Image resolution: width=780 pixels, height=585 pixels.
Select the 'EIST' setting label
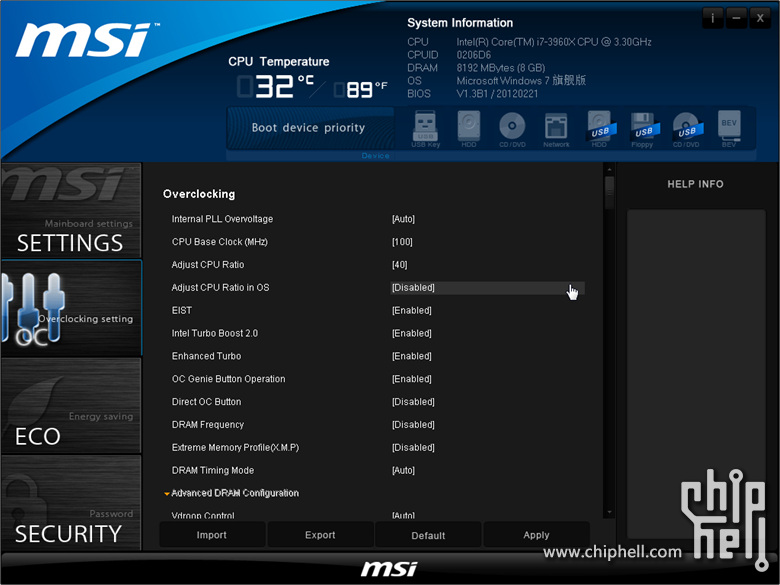182,310
